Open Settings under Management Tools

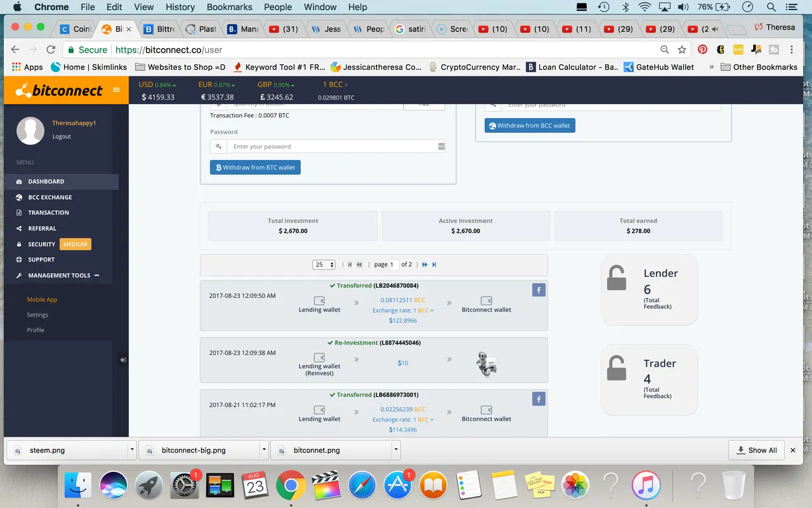coord(37,315)
